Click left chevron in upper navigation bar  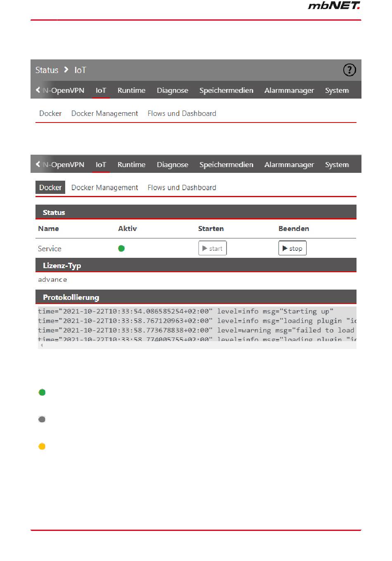click(x=38, y=90)
